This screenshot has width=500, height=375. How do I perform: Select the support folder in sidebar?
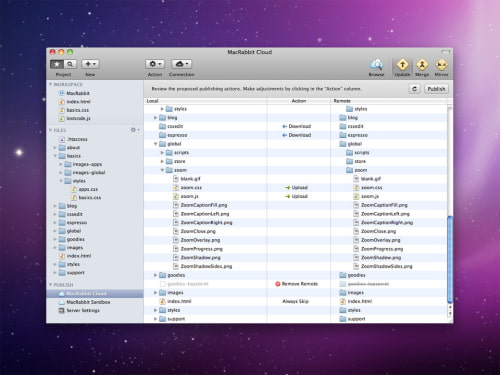pyautogui.click(x=76, y=273)
